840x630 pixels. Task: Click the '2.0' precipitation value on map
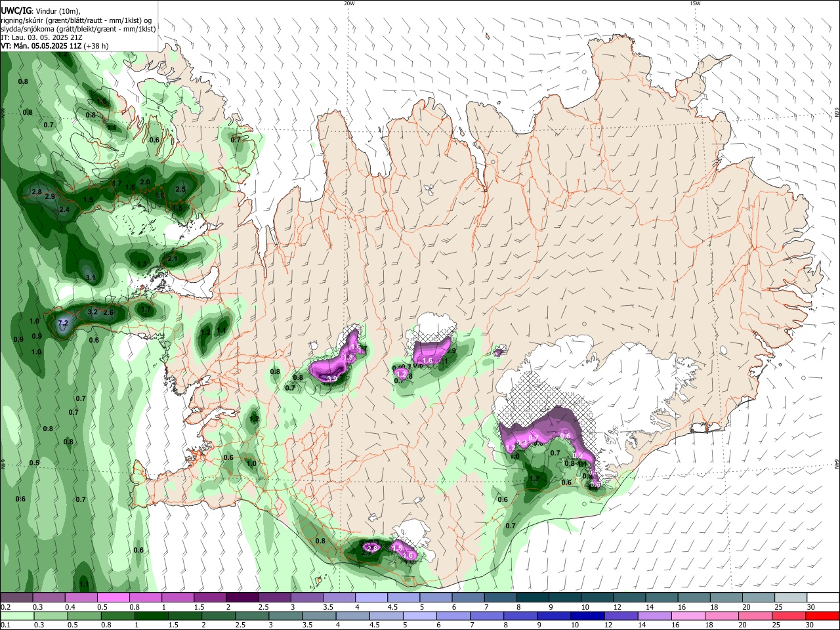pyautogui.click(x=145, y=182)
